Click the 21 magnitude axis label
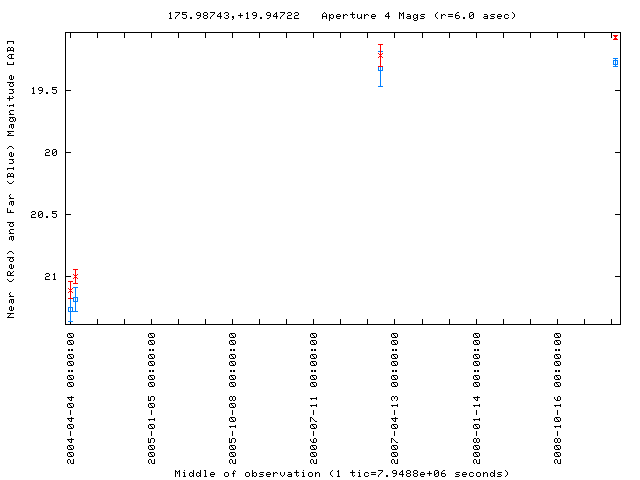The width and height of the screenshot is (640, 480). [51, 277]
